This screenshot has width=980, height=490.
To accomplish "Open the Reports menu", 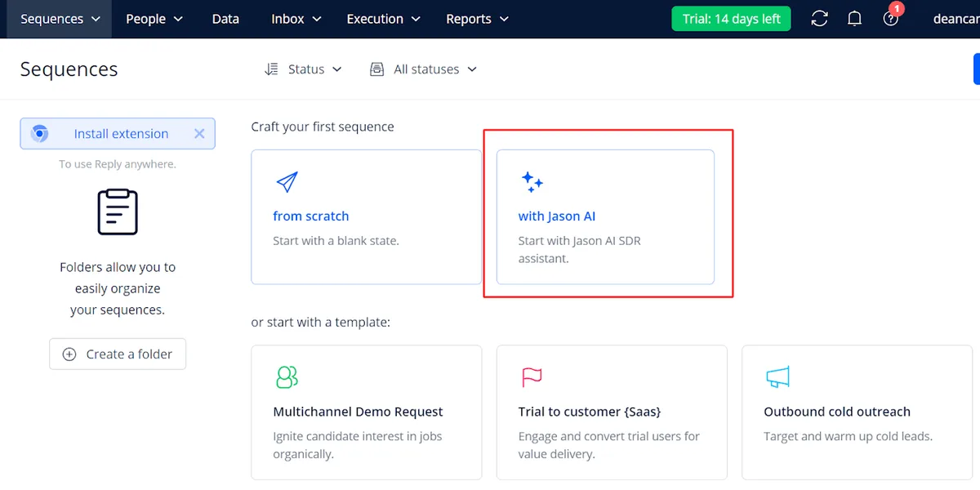I will 477,19.
